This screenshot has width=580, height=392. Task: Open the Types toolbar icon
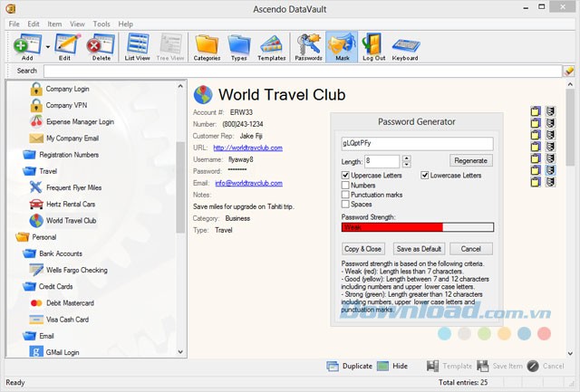239,43
